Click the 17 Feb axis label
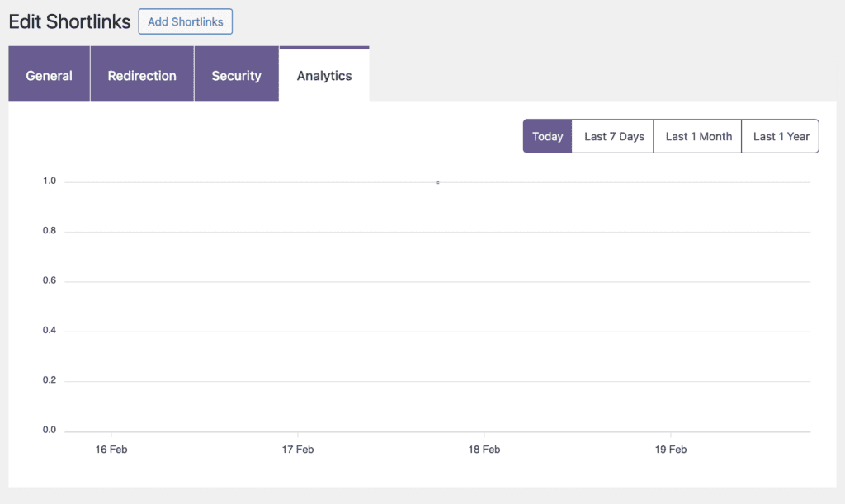Viewport: 845px width, 504px height. [298, 450]
